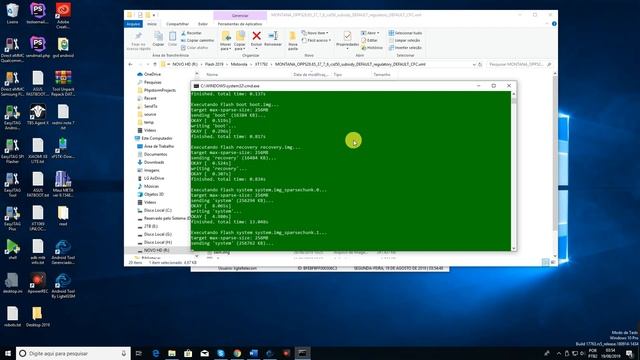Viewport: 640px width, 360px height.
Task: Click Colar atalho in ribbon
Action: click(195, 48)
